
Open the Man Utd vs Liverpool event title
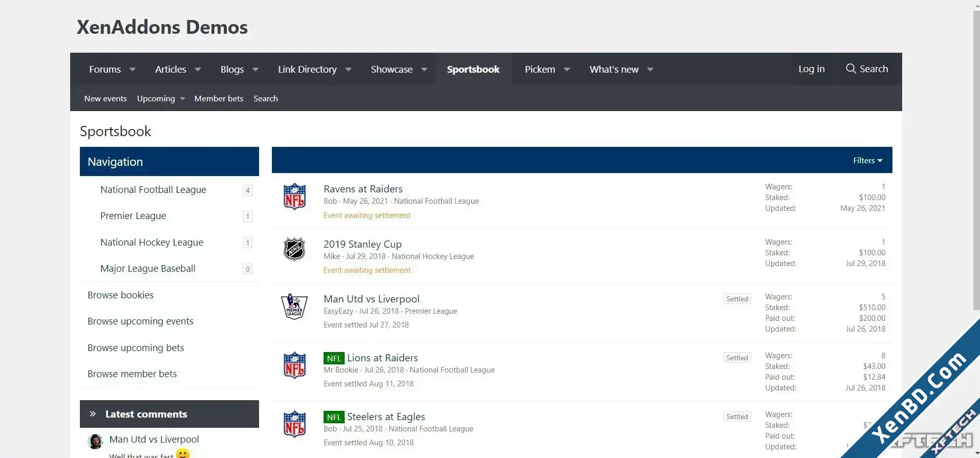pyautogui.click(x=371, y=299)
